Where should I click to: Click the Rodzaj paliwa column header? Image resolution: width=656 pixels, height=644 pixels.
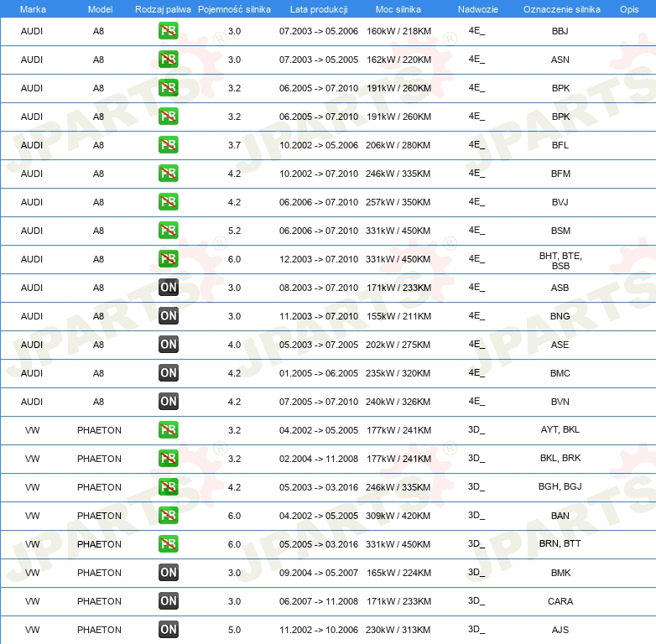163,9
